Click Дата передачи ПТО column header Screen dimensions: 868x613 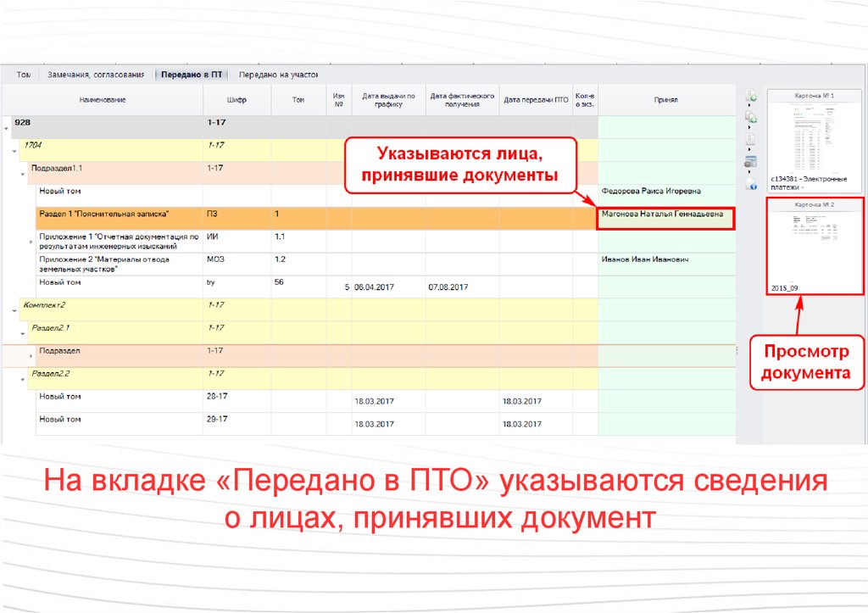[536, 100]
